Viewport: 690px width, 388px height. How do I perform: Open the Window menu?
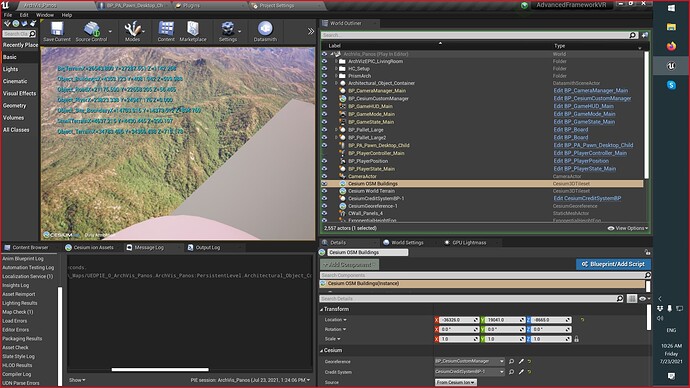(x=45, y=15)
